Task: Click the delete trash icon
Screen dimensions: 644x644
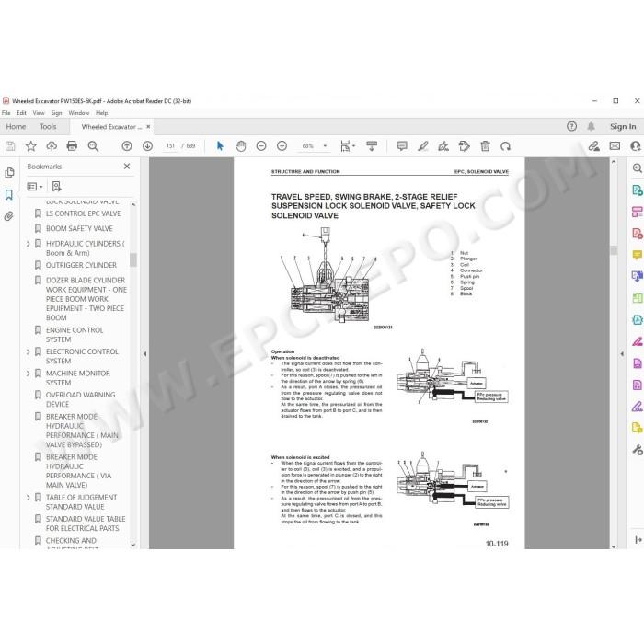Action: pos(485,145)
